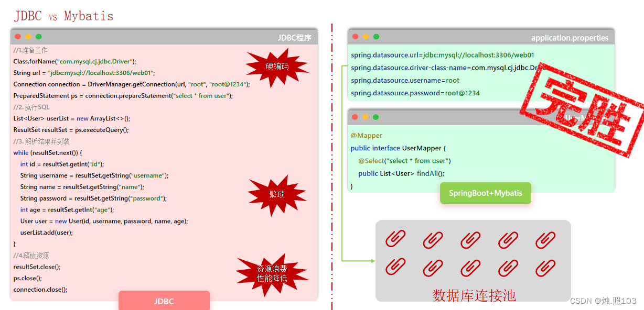Image resolution: width=644 pixels, height=310 pixels.
Task: Click the "public interface UserMapper" line
Action: [x=399, y=148]
